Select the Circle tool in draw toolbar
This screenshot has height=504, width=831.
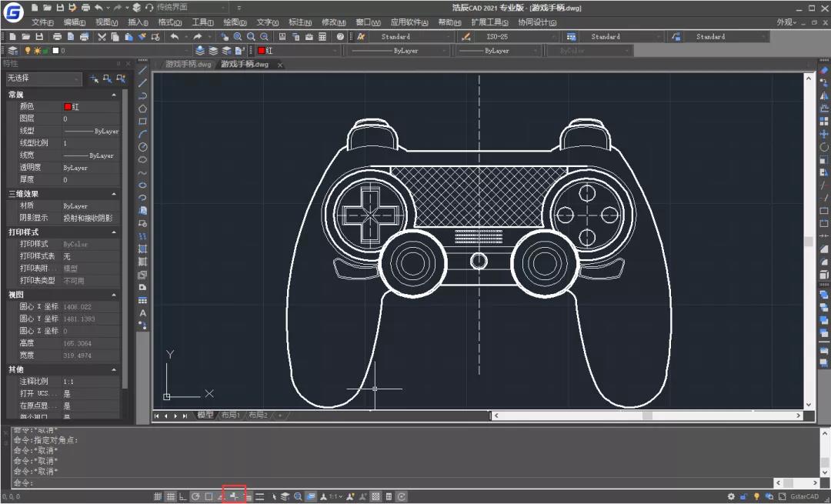(x=142, y=147)
